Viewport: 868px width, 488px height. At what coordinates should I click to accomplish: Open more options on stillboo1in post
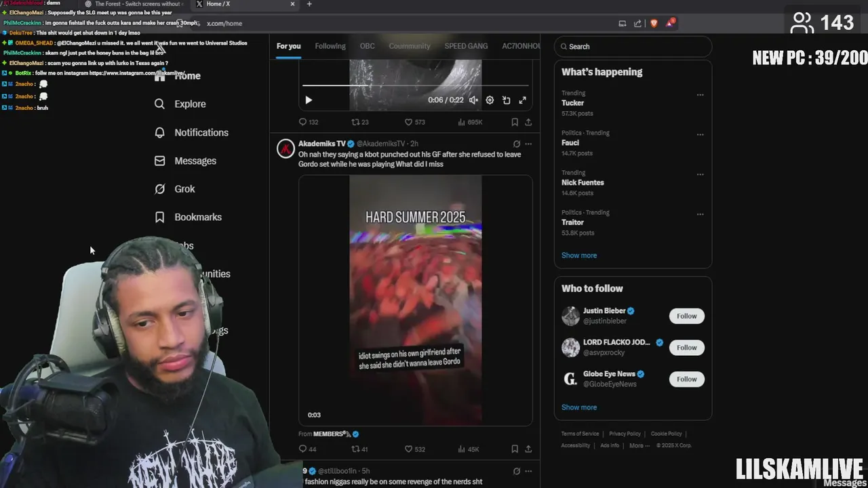[528, 471]
